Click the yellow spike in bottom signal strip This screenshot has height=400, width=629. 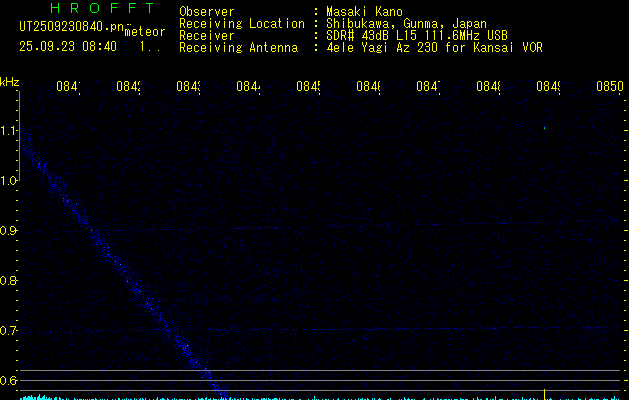[544, 394]
